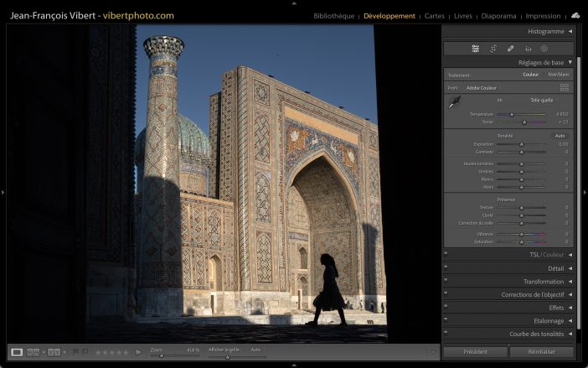The height and width of the screenshot is (368, 588).
Task: Open the Adobe Couleur profile dropdown
Action: tap(483, 87)
